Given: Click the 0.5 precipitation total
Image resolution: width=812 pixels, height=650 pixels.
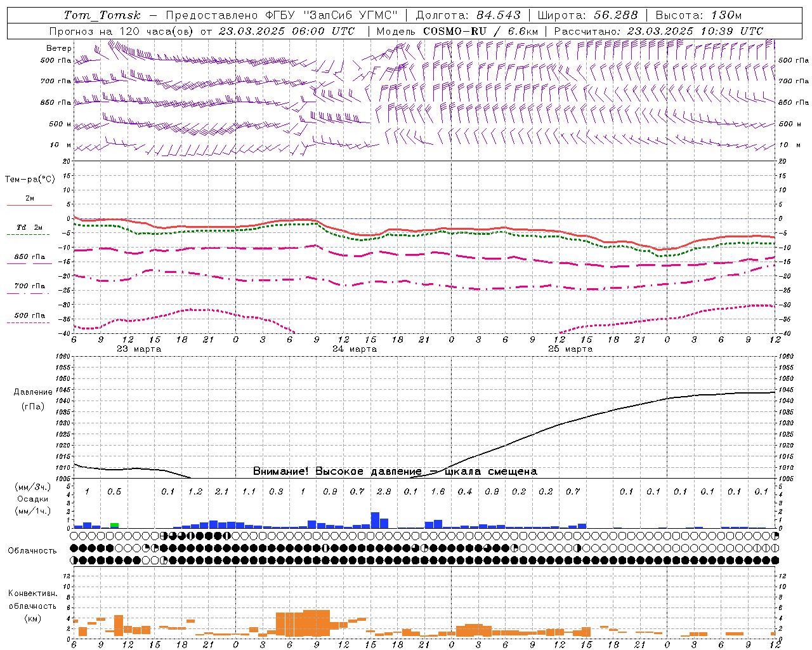Looking at the screenshot, I should coord(114,491).
